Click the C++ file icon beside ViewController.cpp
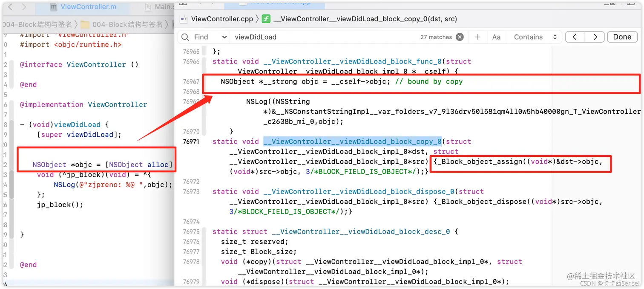 [x=183, y=19]
